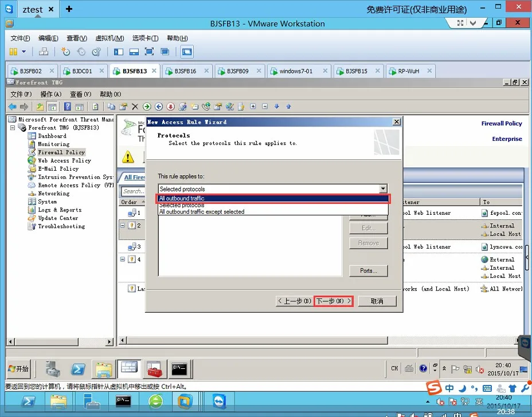This screenshot has height=417, width=532.
Task: Choose 'All outbound traffic' in dropdown list
Action: pyautogui.click(x=273, y=198)
